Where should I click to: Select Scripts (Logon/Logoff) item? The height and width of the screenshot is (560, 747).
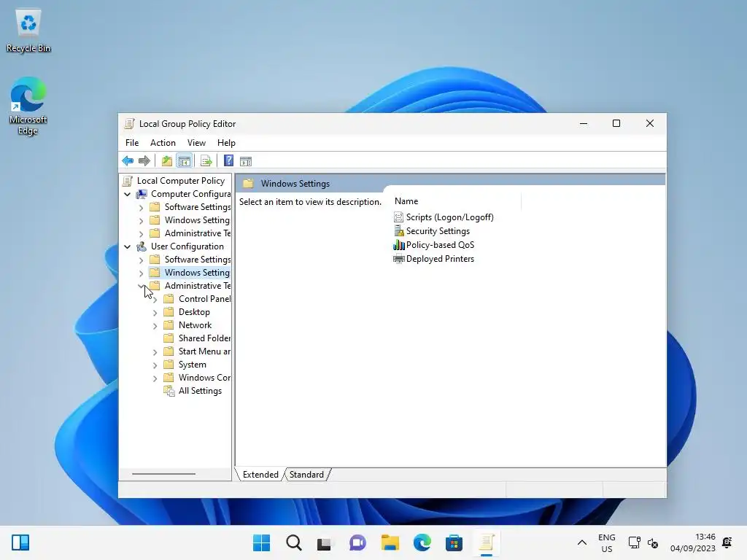pyautogui.click(x=444, y=217)
